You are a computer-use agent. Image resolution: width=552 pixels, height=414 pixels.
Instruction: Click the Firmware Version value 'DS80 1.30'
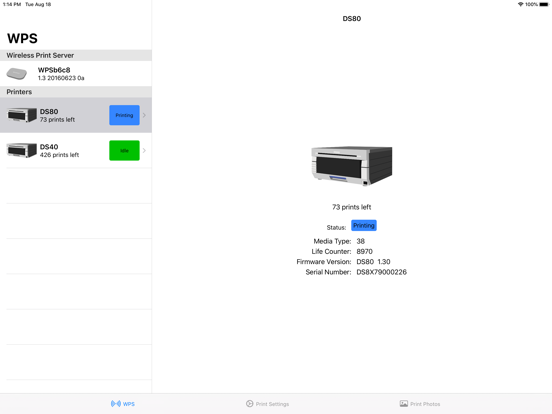coord(373,262)
